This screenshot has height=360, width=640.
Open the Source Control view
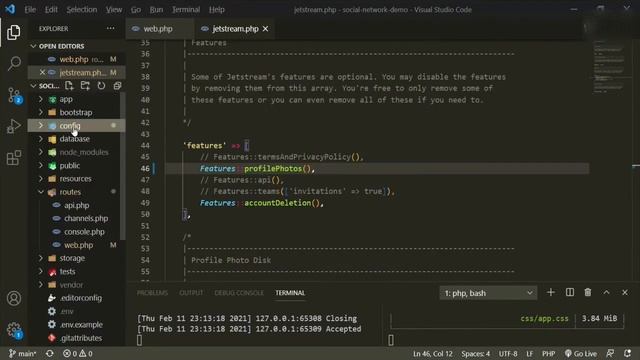point(14,95)
